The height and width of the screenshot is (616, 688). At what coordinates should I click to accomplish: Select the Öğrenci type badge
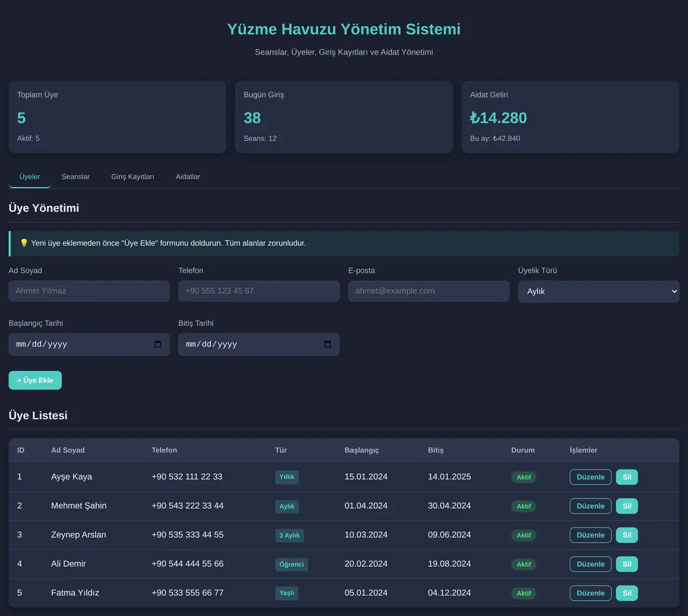point(291,564)
